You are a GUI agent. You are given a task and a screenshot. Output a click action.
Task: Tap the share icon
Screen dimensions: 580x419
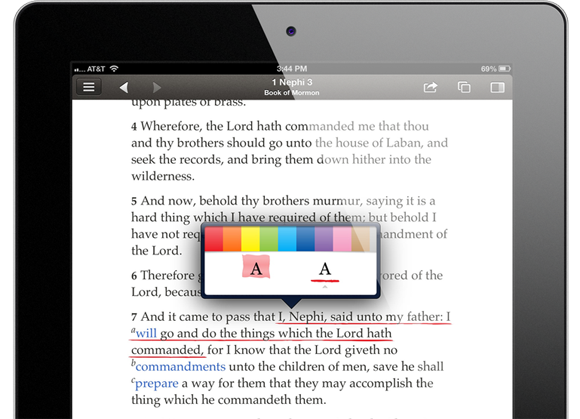430,87
